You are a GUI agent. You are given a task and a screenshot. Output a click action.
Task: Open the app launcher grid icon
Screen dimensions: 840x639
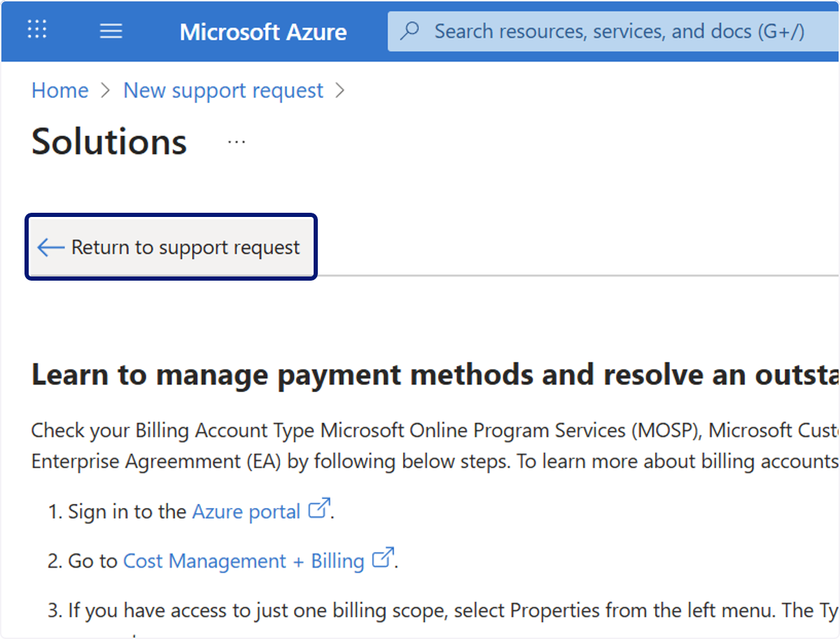pyautogui.click(x=36, y=29)
